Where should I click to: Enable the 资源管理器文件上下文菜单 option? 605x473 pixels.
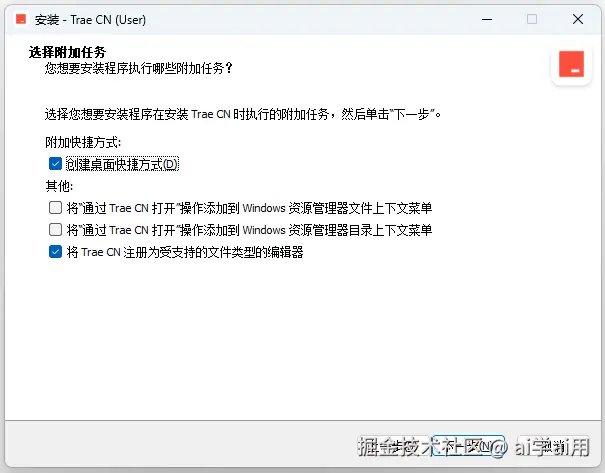[x=56, y=208]
